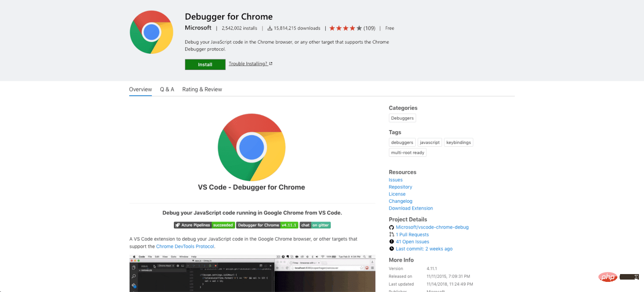Open the chat on gitter badge
644x292 pixels.
click(315, 225)
